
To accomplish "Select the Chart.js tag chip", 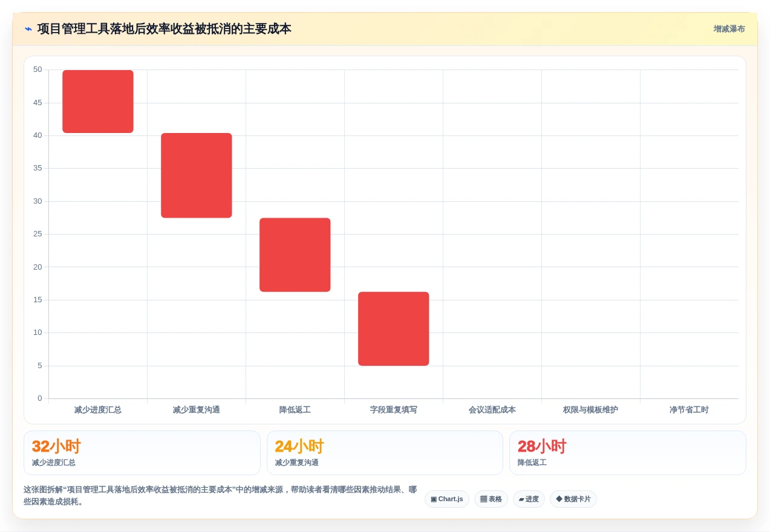I will tap(447, 499).
